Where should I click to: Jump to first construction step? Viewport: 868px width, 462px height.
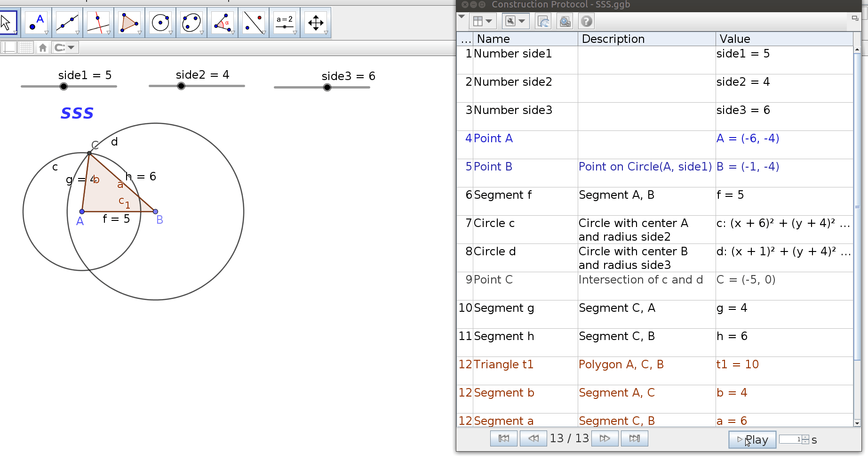click(504, 438)
